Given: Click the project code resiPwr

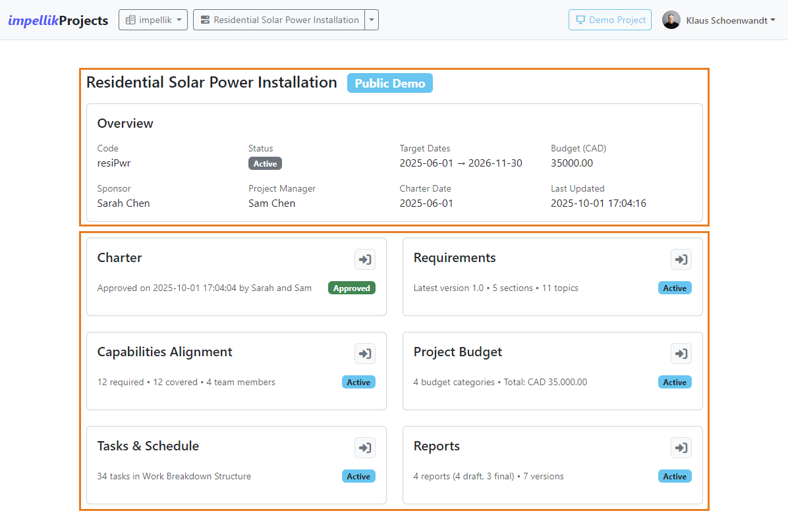Looking at the screenshot, I should (113, 163).
